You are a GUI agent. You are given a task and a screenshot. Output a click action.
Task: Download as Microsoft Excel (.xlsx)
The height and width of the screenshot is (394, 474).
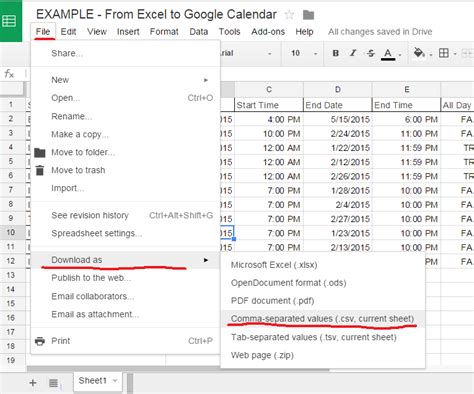[x=323, y=265]
